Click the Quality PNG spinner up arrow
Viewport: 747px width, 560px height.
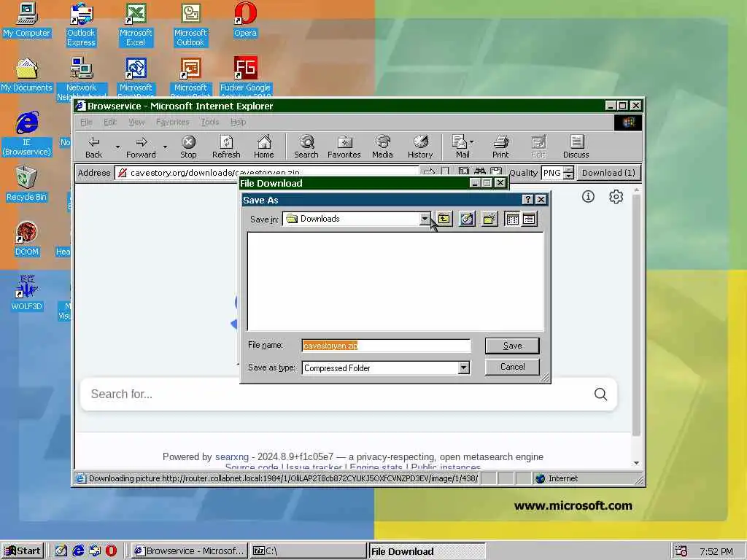click(x=568, y=169)
